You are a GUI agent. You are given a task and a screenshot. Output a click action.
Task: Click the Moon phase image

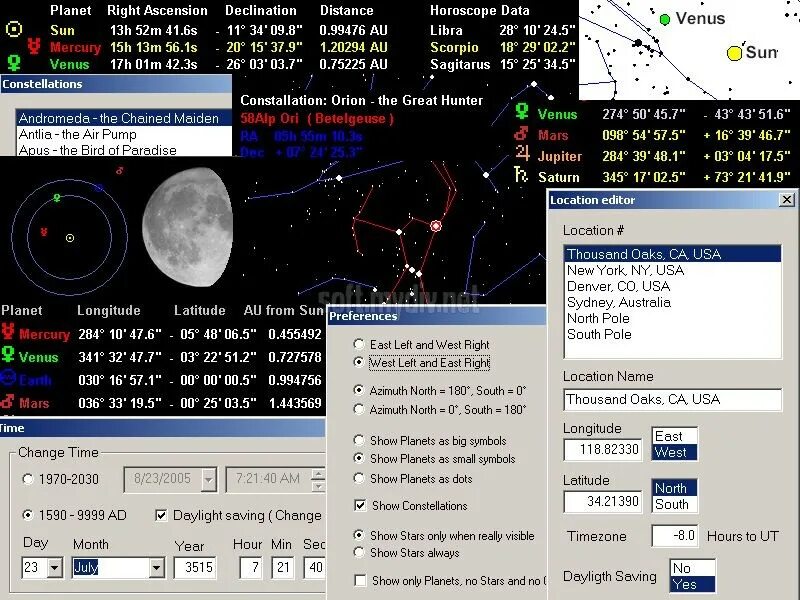188,227
